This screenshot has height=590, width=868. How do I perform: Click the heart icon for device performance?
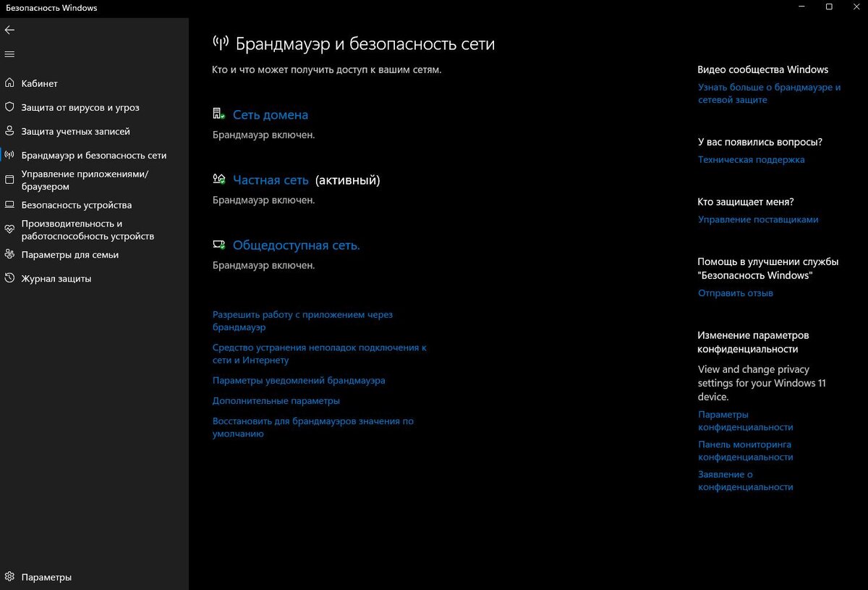9,229
